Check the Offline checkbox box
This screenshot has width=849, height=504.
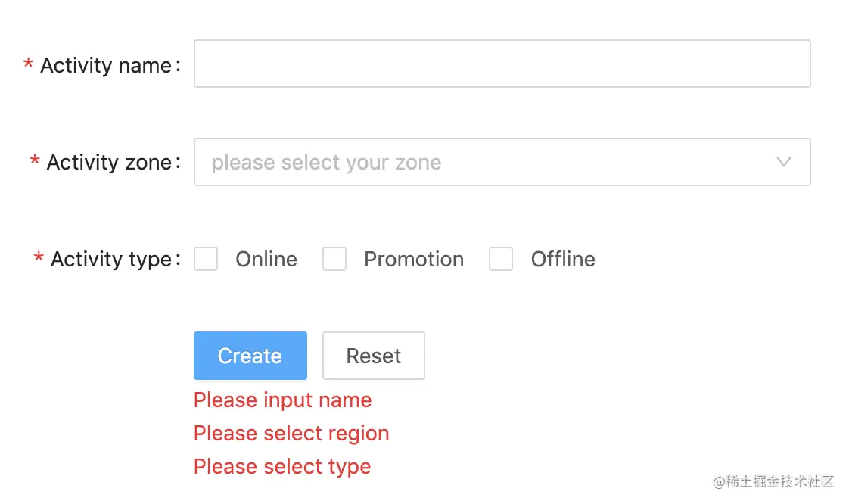coord(501,259)
